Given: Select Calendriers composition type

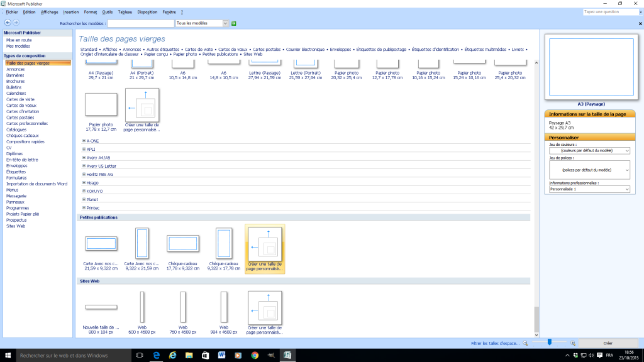Looking at the screenshot, I should pos(16,94).
